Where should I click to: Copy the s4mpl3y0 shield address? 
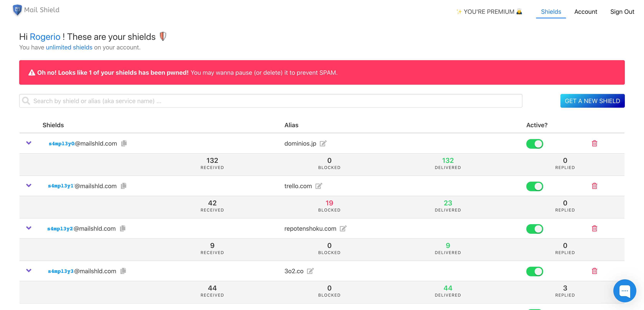124,143
